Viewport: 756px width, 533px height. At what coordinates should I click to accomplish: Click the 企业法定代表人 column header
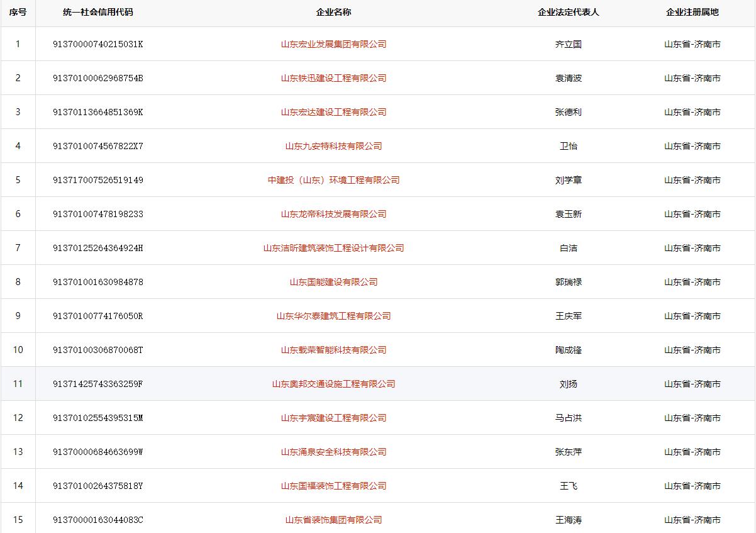(569, 12)
